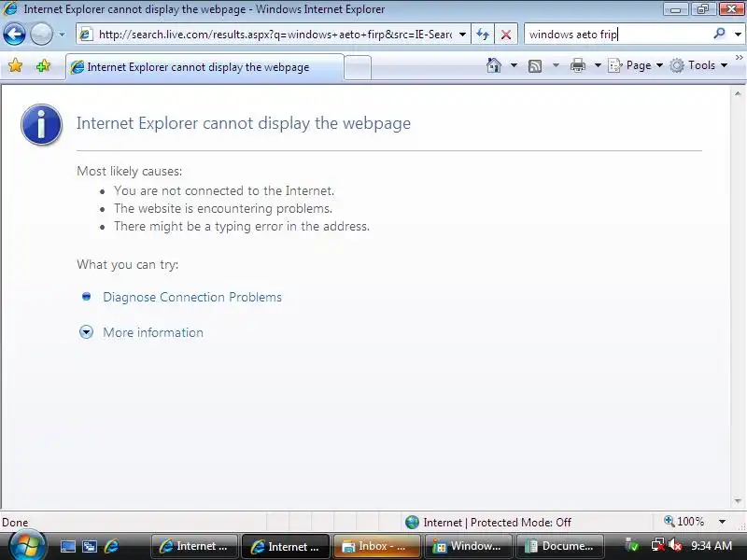Click Switch between windows quick launch icon
Image resolution: width=747 pixels, height=560 pixels.
click(x=89, y=546)
